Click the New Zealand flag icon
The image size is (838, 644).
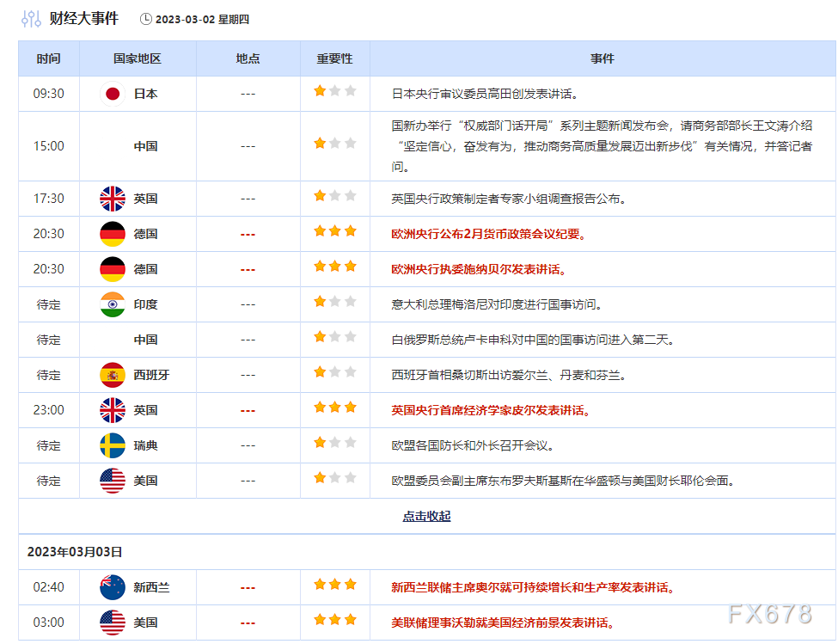click(x=113, y=587)
